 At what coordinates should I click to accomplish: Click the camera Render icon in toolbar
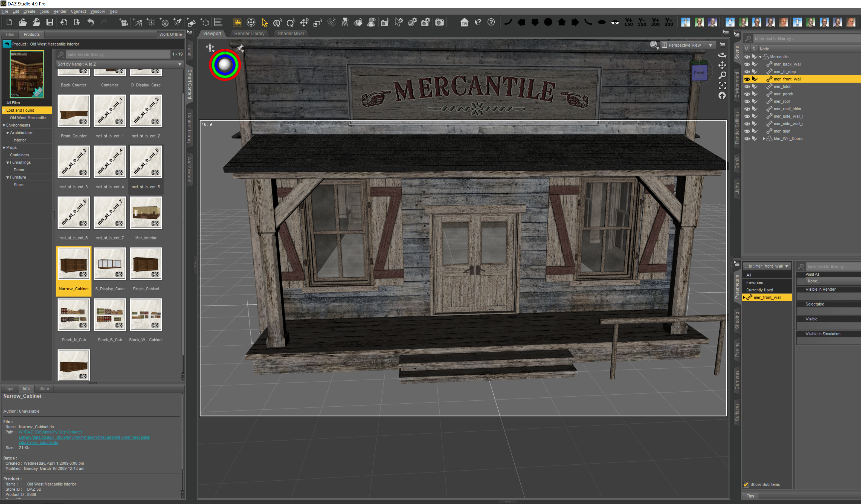439,23
